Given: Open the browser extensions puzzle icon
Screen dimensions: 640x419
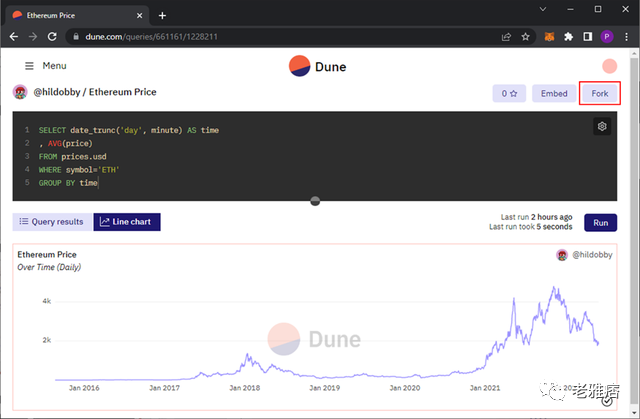Looking at the screenshot, I should 569,37.
